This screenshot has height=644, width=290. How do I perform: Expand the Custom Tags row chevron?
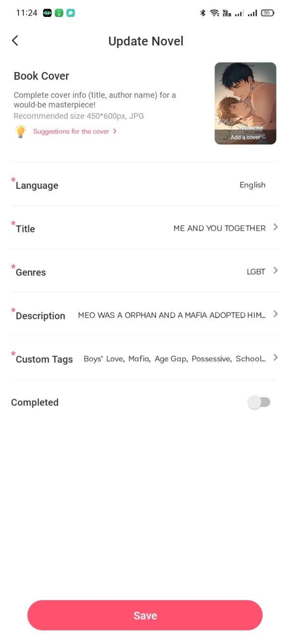275,358
